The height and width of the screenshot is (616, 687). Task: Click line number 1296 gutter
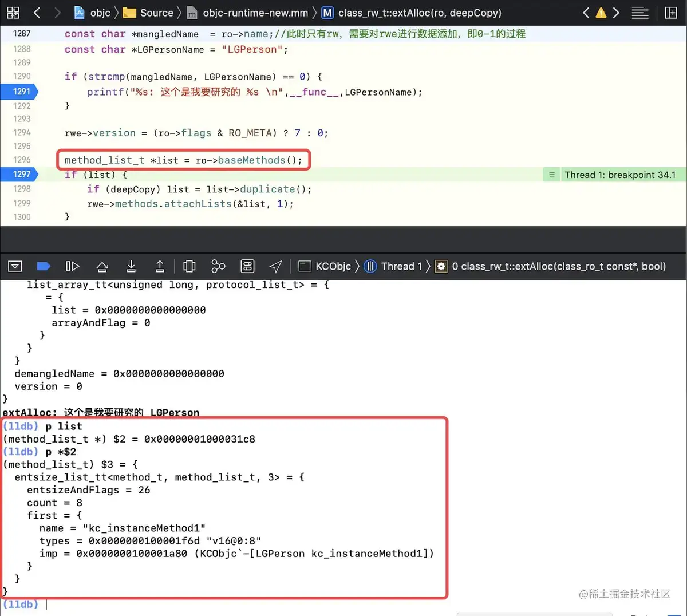pyautogui.click(x=22, y=160)
